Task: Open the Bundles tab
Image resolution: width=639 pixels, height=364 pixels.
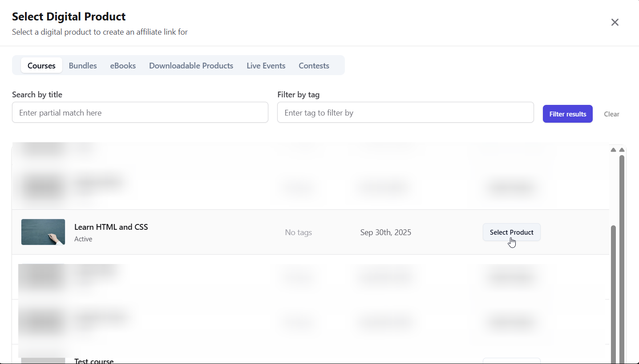Action: pyautogui.click(x=83, y=65)
